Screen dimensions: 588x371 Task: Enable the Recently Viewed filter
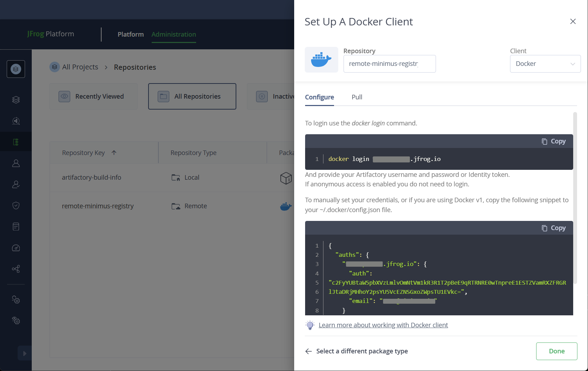[x=93, y=96]
